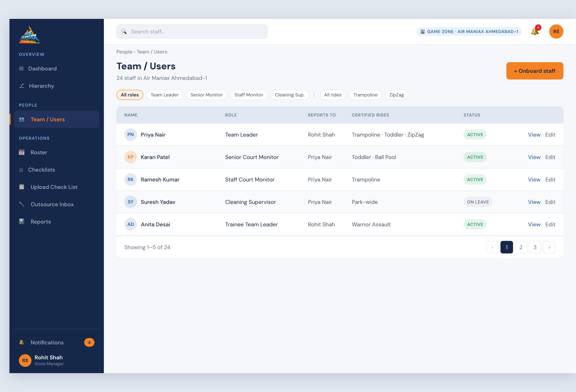Open the Hierarchy icon in sidebar
This screenshot has width=576, height=392.
[x=22, y=86]
